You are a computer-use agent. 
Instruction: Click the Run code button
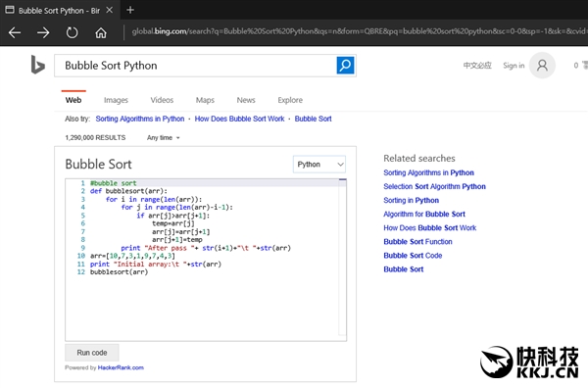92,353
